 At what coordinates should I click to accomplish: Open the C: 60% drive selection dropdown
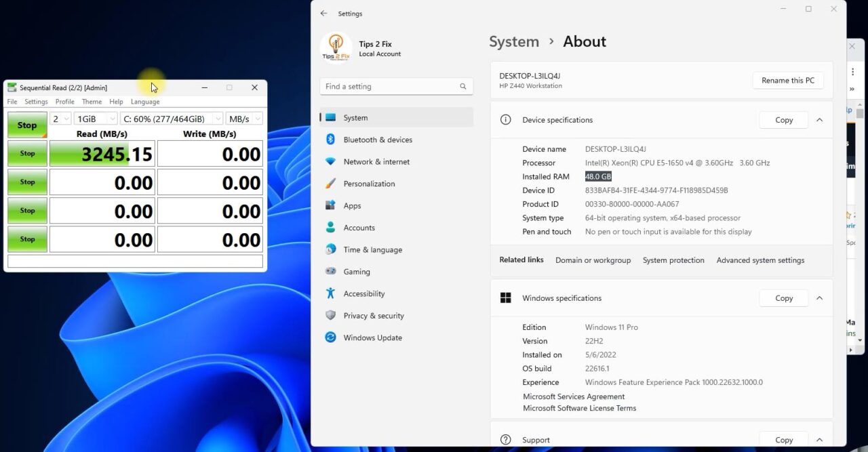pyautogui.click(x=172, y=119)
